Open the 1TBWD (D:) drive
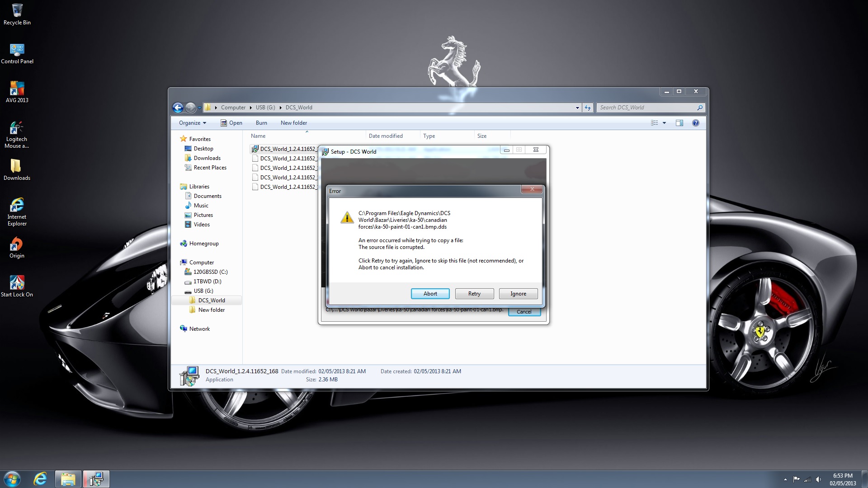Screen dimensions: 868x488 click(x=203, y=282)
